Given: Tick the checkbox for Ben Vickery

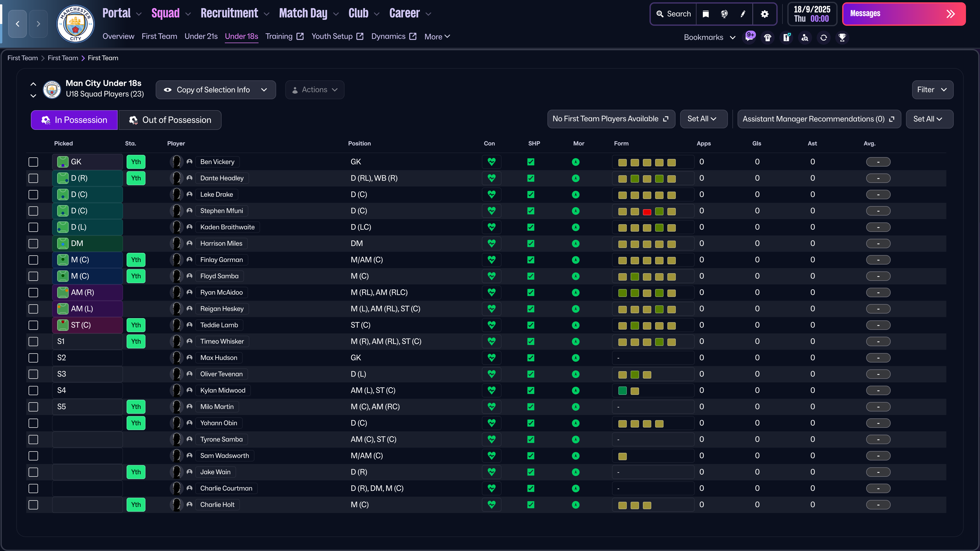Looking at the screenshot, I should point(33,162).
